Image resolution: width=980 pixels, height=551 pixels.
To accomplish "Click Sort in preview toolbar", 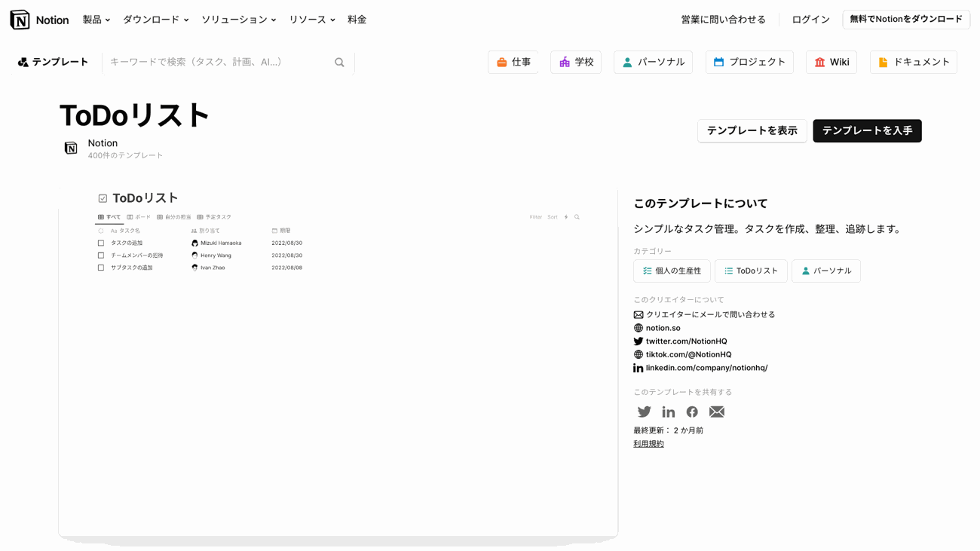I will click(x=553, y=217).
